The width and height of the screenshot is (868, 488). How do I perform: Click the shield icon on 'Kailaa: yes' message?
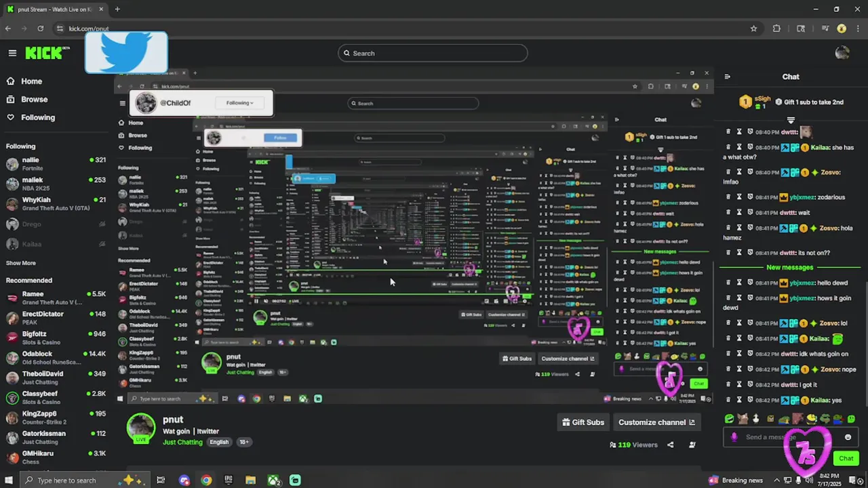[751, 400]
